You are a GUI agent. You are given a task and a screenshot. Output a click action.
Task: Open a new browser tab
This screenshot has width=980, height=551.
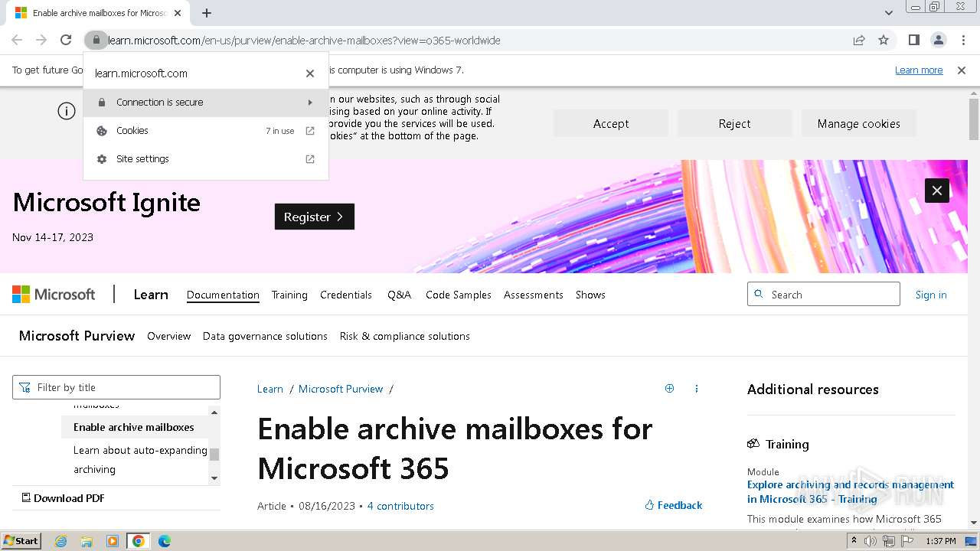point(207,13)
